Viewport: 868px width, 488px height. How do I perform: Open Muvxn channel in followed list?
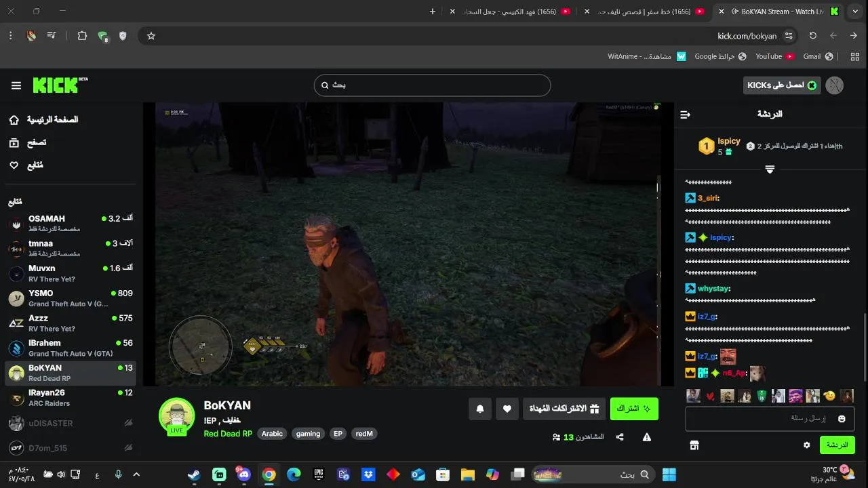(71, 273)
